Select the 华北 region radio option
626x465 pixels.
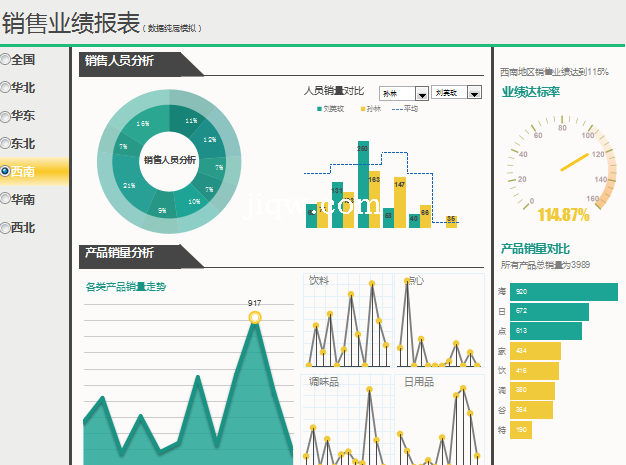point(6,88)
